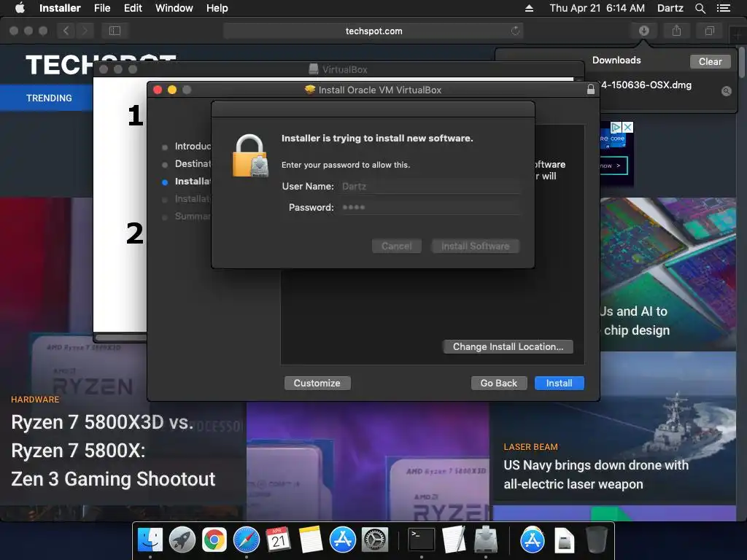This screenshot has width=747, height=560.
Task: Open Notification Center list icon
Action: pyautogui.click(x=723, y=8)
